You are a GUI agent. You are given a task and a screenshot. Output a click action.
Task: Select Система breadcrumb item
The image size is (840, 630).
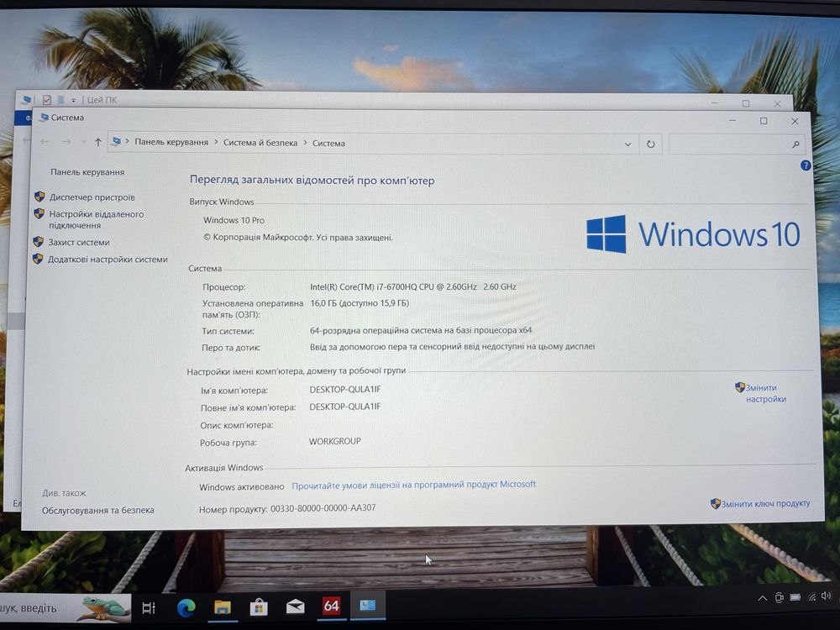pyautogui.click(x=329, y=143)
